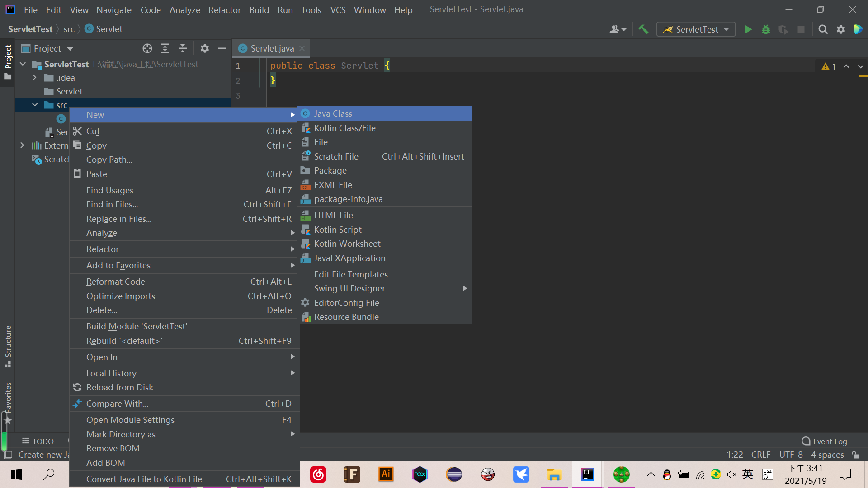Toggle the Project sidebar tool button
The image size is (868, 488).
pyautogui.click(x=8, y=61)
